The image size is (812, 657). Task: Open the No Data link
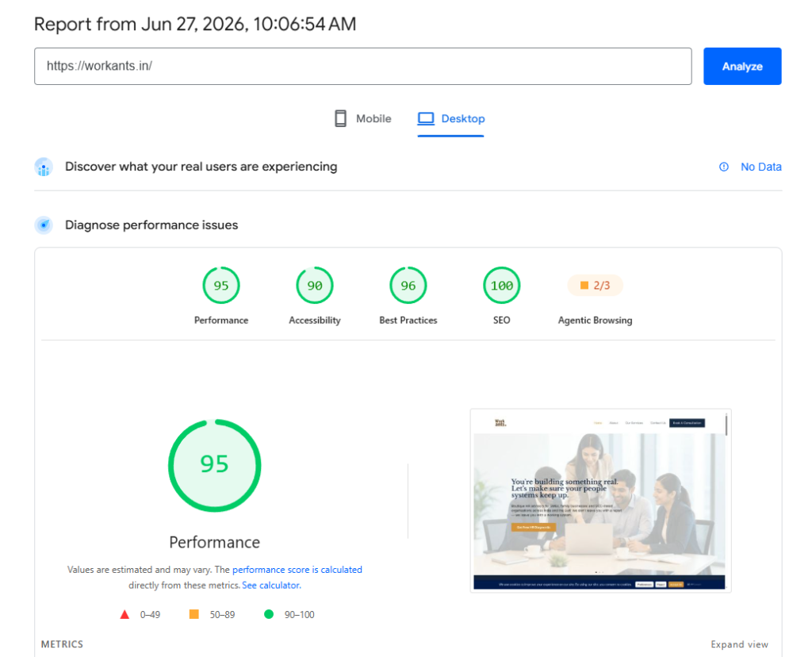pos(760,167)
